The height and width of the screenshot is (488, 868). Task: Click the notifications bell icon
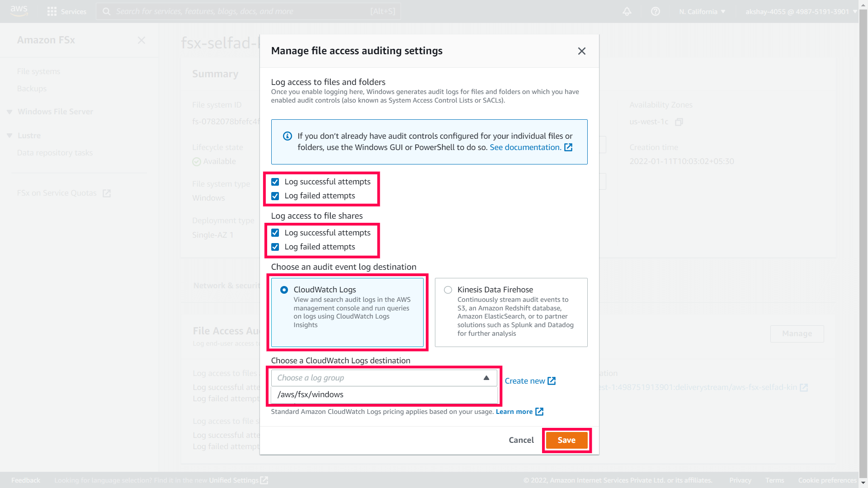coord(627,11)
